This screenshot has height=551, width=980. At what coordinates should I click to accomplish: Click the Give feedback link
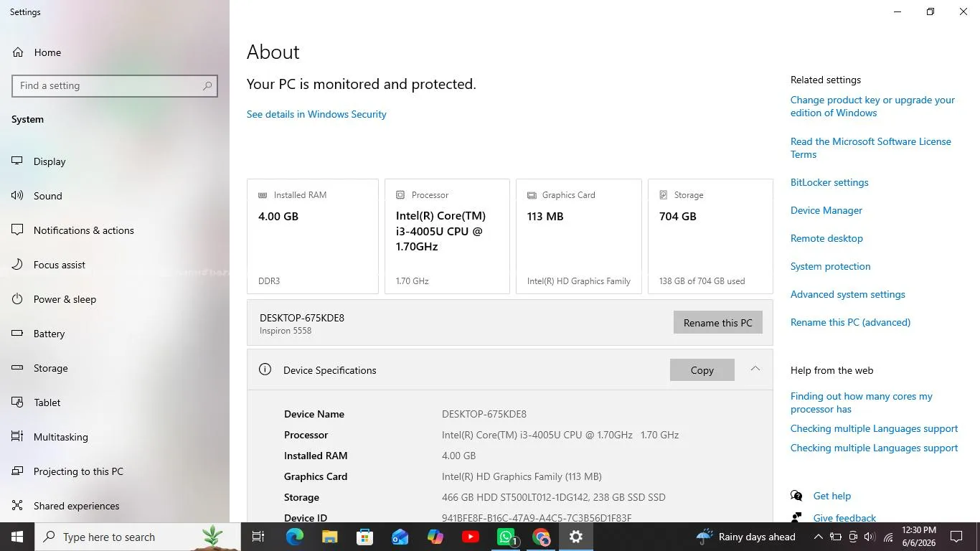click(844, 518)
